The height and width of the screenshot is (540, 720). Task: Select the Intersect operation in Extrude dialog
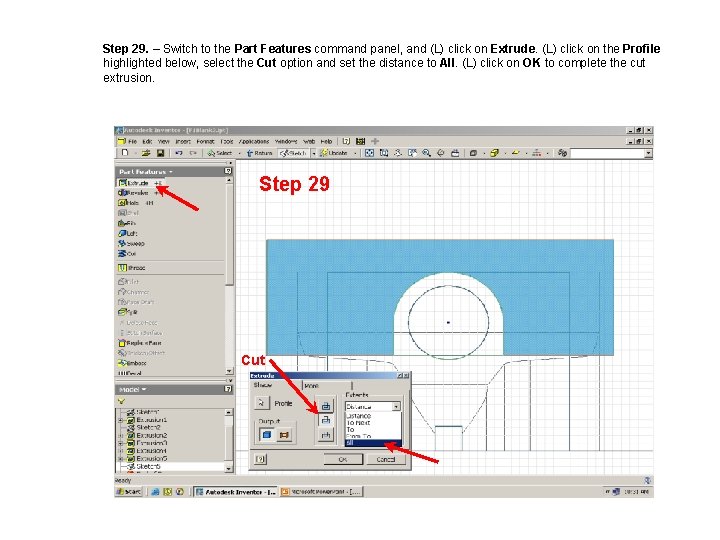pos(326,435)
